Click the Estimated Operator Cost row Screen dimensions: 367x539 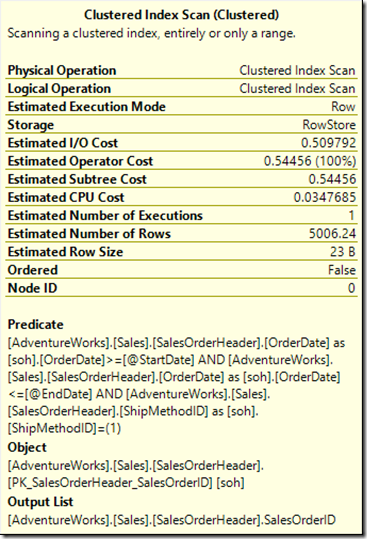click(181, 161)
